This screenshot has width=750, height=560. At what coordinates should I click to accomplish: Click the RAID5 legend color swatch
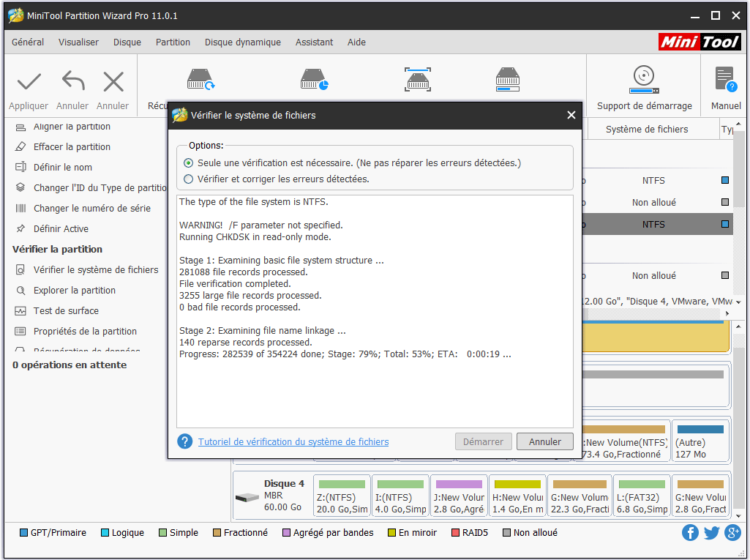tap(455, 533)
